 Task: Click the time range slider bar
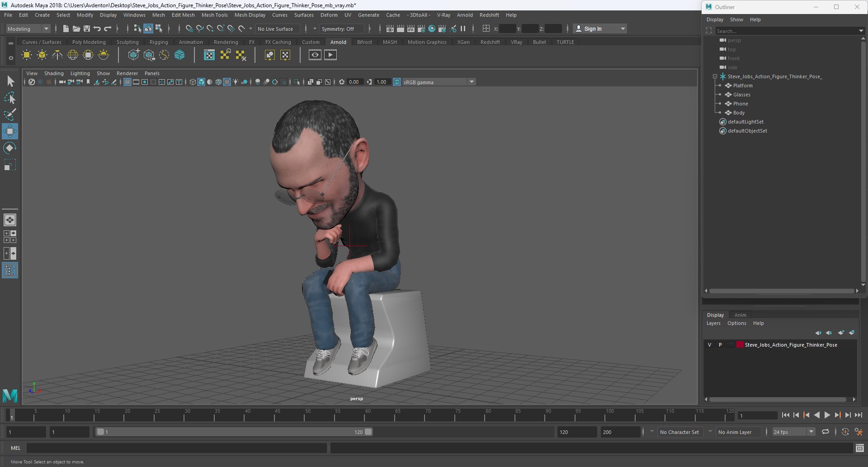coord(234,432)
